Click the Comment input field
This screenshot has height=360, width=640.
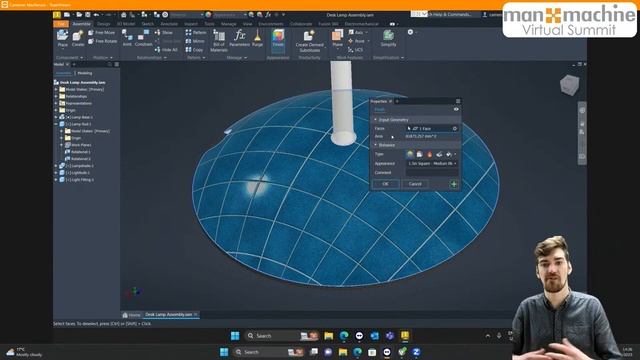432,173
